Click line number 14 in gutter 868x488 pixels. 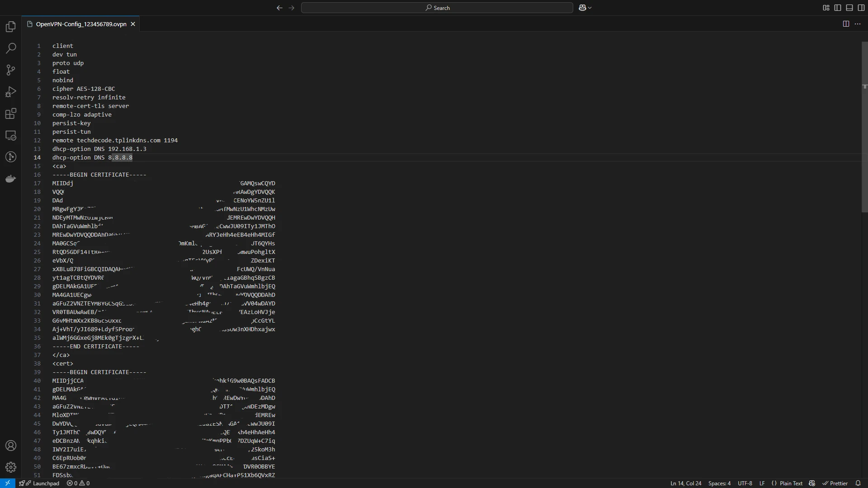tap(37, 158)
